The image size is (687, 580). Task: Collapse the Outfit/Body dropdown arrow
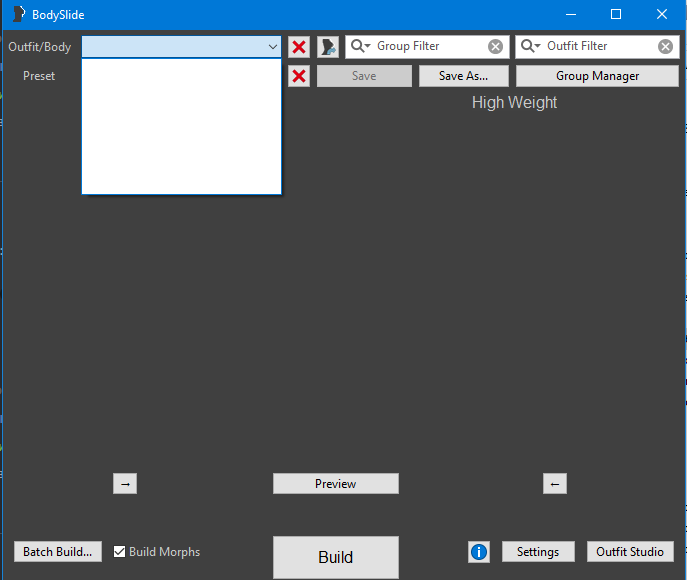point(272,47)
